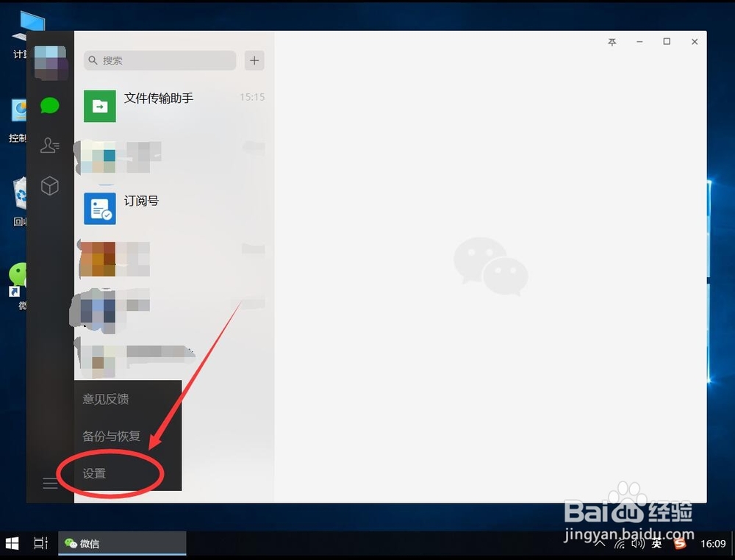
Task: Open the 订阅号 subscriptions entry
Action: click(174, 209)
